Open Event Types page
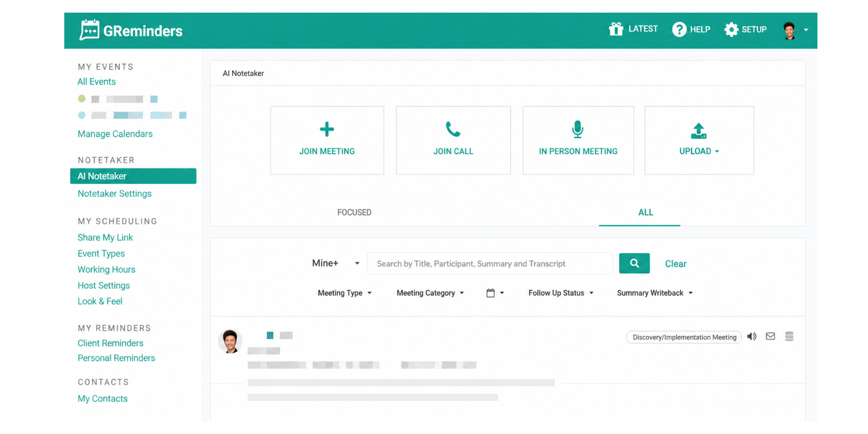Screen dimensions: 868x434 coord(101,253)
